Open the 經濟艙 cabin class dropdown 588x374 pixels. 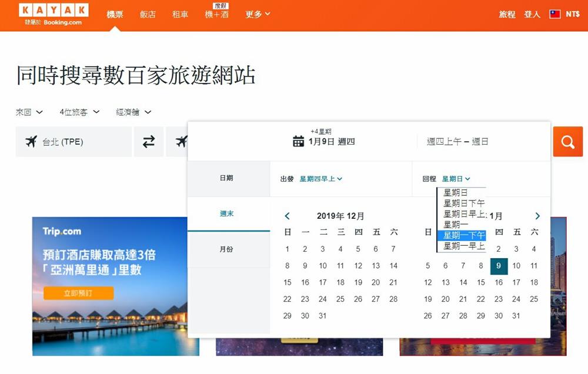(x=133, y=112)
